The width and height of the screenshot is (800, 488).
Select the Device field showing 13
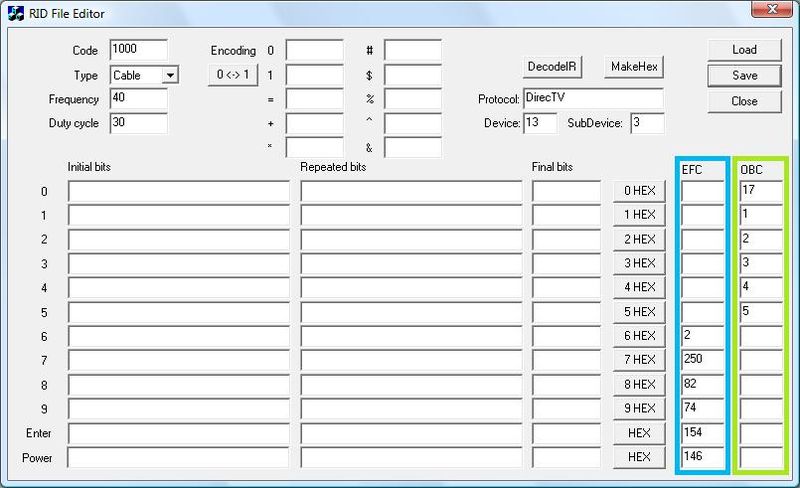pyautogui.click(x=539, y=123)
